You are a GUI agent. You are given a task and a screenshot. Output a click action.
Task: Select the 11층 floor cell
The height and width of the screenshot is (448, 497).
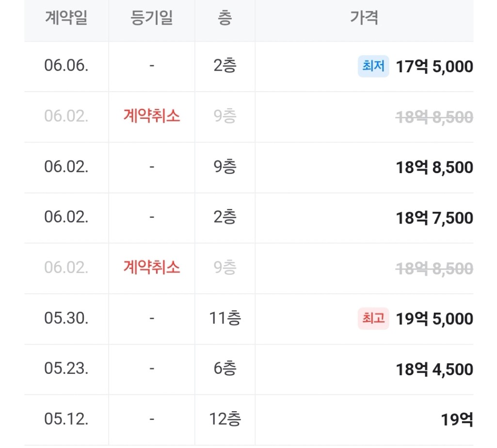click(x=225, y=318)
